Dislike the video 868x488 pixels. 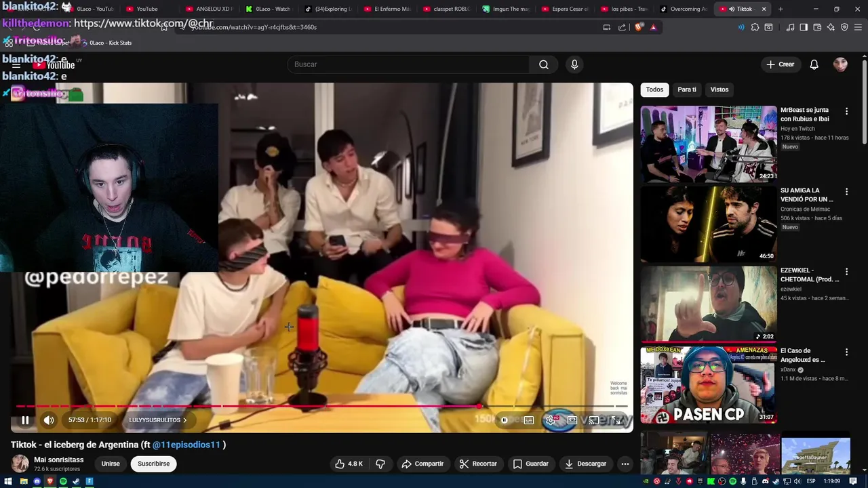pos(380,464)
